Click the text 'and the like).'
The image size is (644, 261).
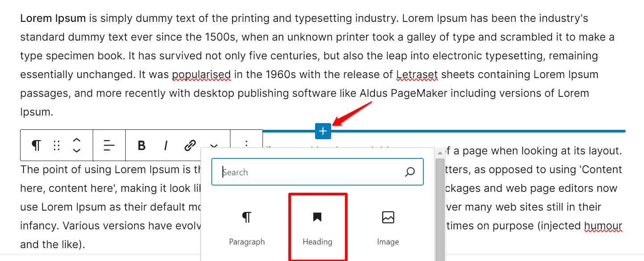point(53,244)
